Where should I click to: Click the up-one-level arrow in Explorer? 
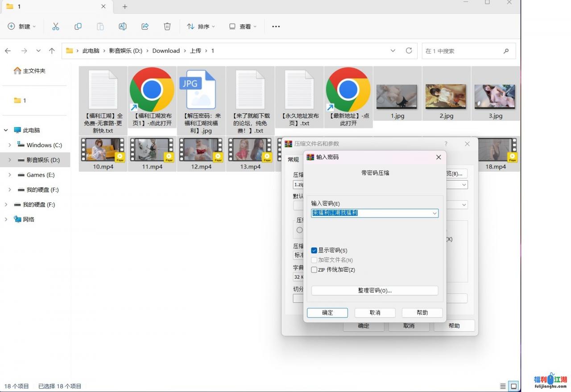(52, 51)
